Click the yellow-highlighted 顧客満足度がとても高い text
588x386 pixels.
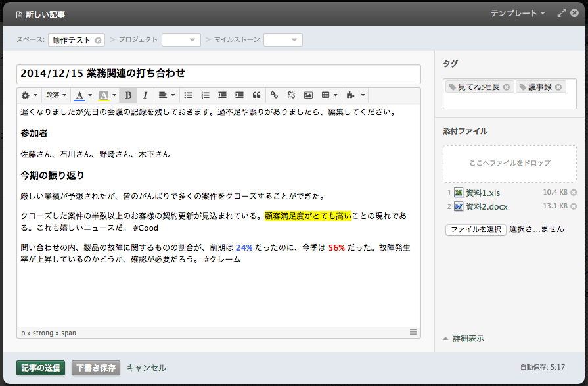308,216
